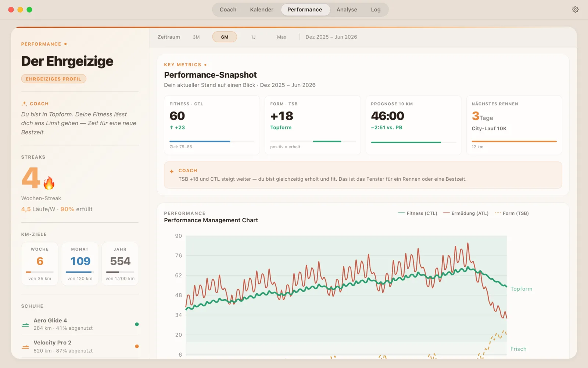Click the flame streak icon
588x368 pixels.
49,183
